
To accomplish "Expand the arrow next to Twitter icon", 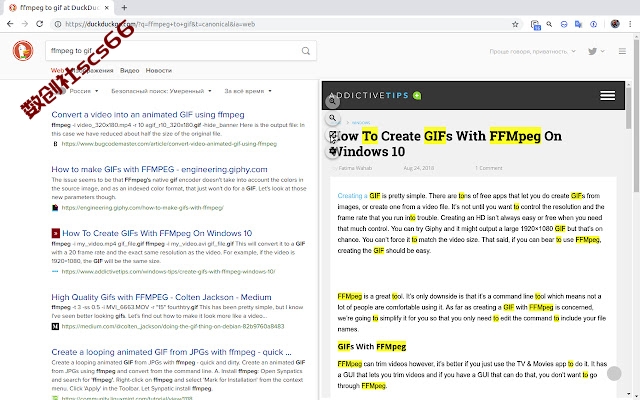I will pos(602,51).
